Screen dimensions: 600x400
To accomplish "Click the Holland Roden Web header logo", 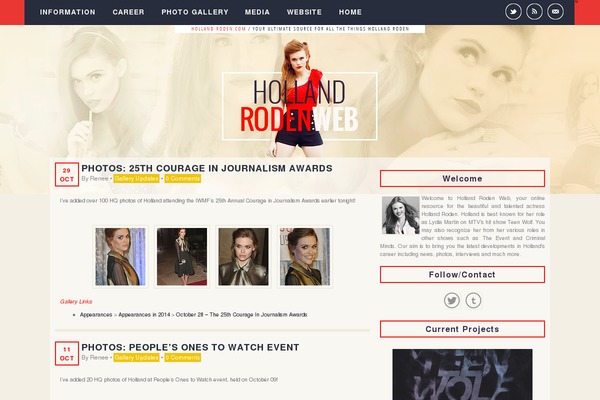I will [300, 106].
